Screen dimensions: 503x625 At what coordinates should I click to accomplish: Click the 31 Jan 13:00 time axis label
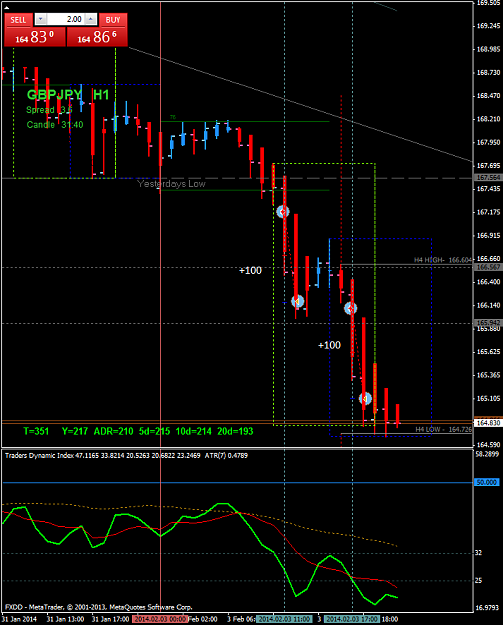[x=65, y=619]
